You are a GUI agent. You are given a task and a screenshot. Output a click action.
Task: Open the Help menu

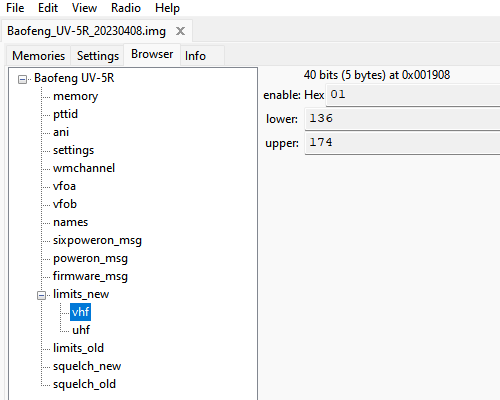[x=167, y=8]
